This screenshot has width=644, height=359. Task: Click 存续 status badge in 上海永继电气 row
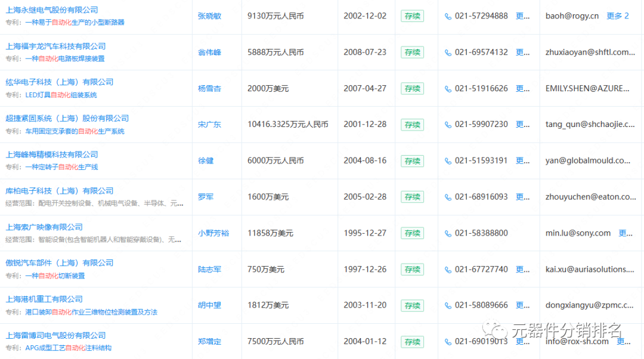pyautogui.click(x=413, y=16)
